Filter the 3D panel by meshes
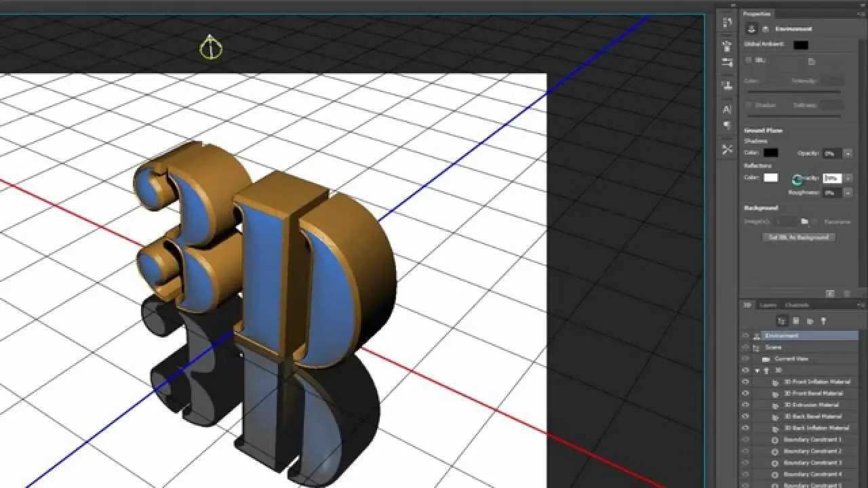868x488 pixels. click(x=796, y=321)
